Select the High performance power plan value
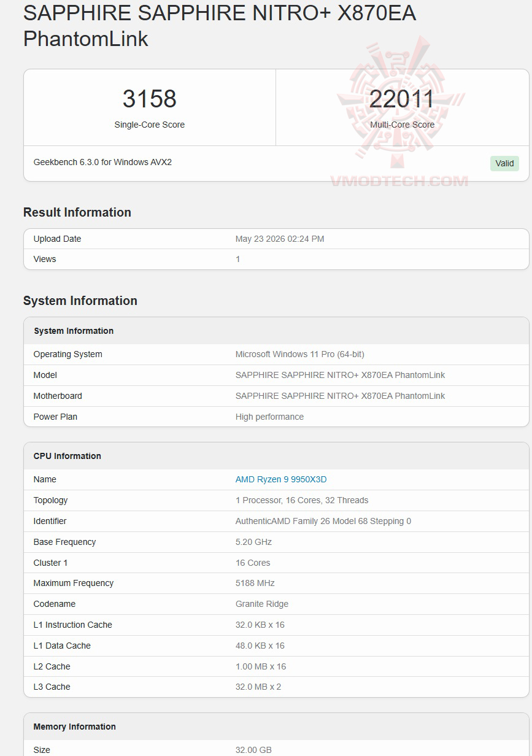 [x=269, y=417]
